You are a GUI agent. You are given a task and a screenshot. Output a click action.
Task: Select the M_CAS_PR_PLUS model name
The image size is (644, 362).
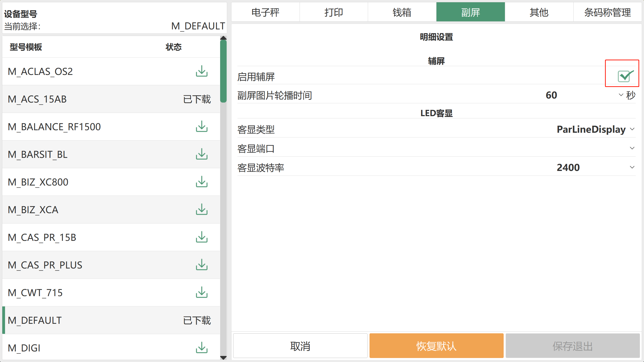[x=45, y=265]
